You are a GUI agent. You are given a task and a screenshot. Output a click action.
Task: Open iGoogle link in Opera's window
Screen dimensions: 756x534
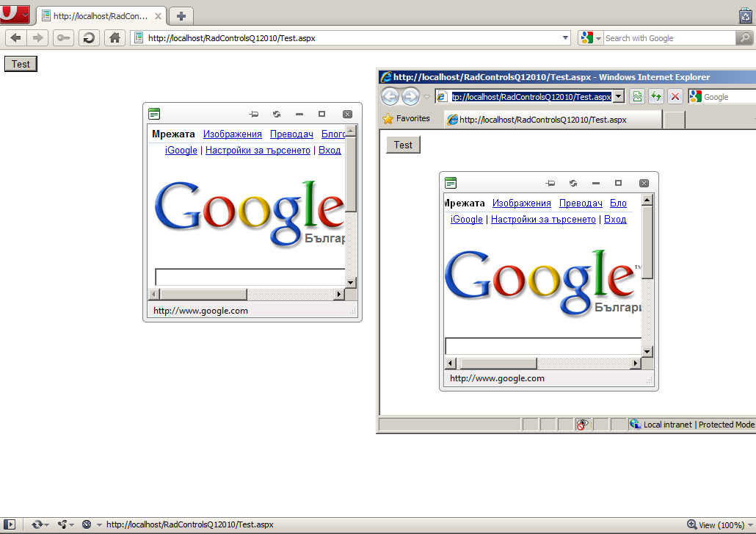(x=181, y=150)
